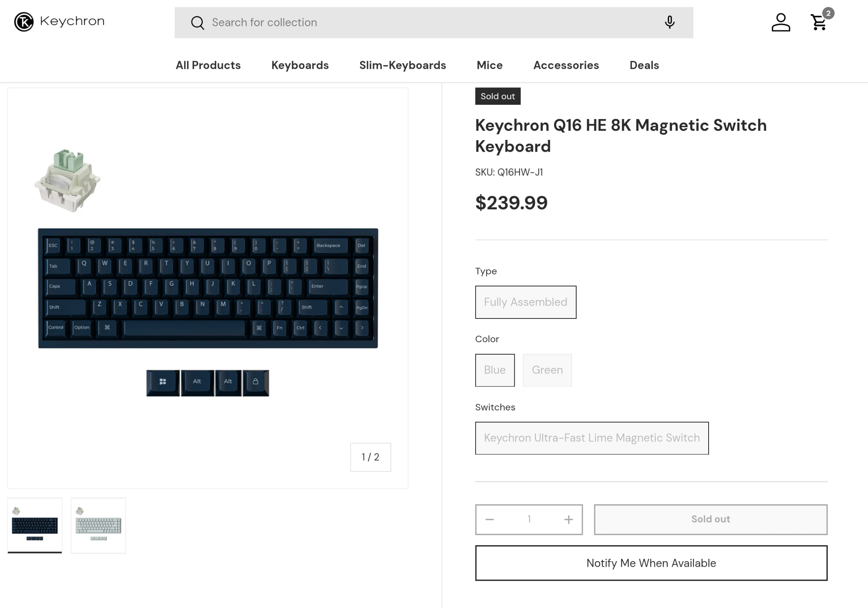
Task: Click Notify Me When Available
Action: point(651,563)
